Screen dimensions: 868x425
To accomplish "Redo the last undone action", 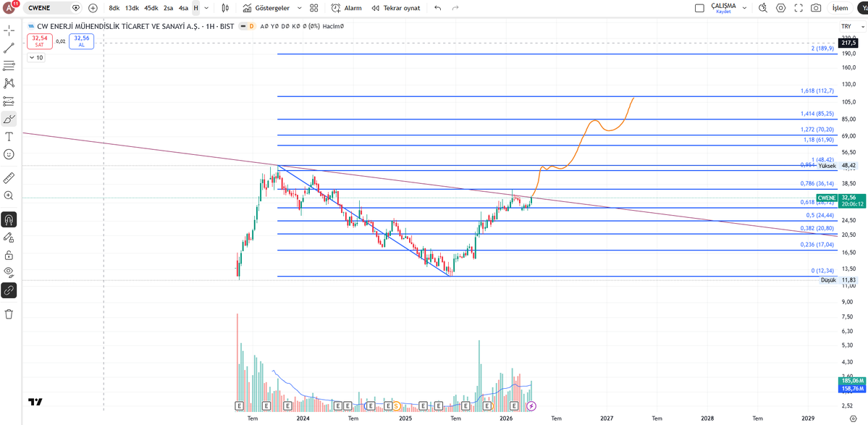I will 455,8.
